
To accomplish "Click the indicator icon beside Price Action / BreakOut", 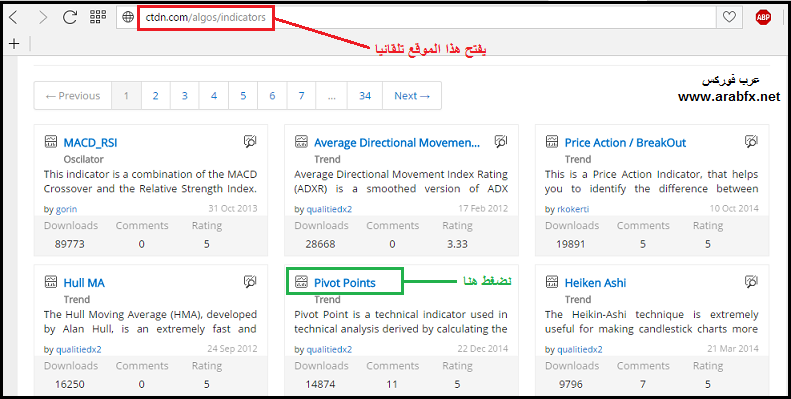I will tap(552, 142).
